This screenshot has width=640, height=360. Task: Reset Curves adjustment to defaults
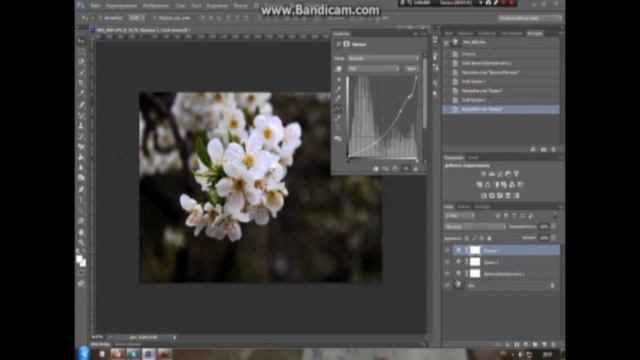tap(395, 169)
